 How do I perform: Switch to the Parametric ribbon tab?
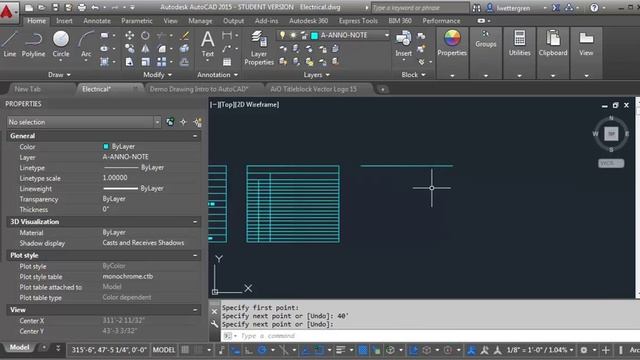point(137,20)
